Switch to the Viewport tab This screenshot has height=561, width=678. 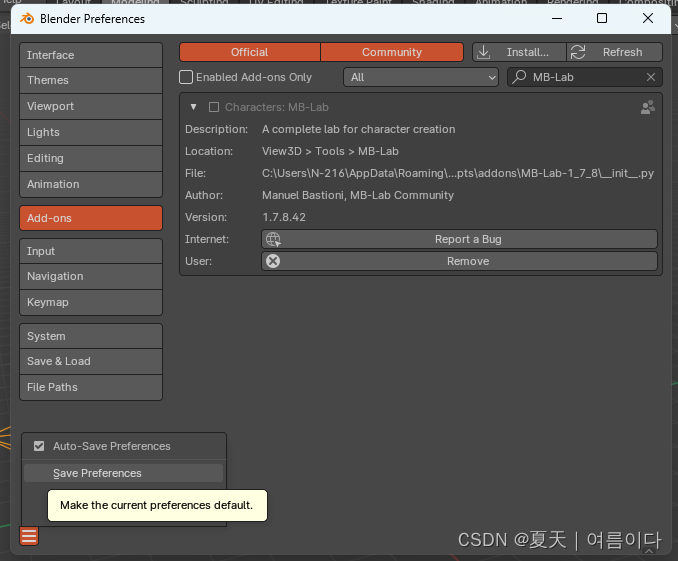coord(91,106)
